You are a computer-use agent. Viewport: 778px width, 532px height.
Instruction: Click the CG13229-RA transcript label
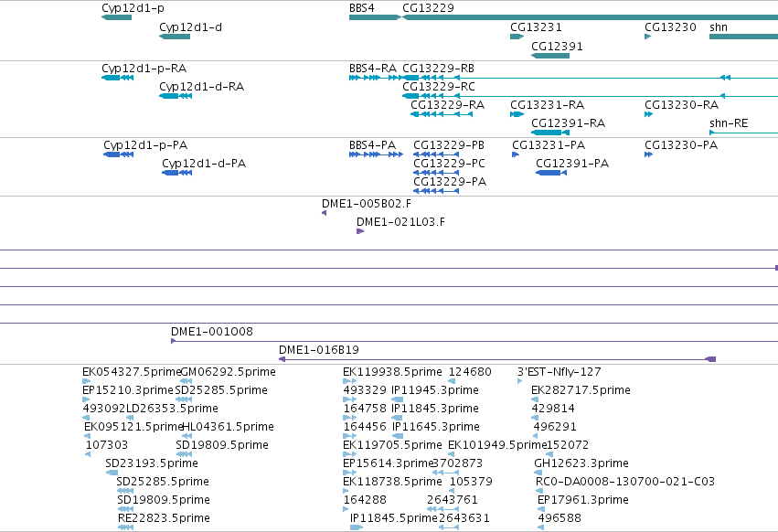click(x=448, y=105)
